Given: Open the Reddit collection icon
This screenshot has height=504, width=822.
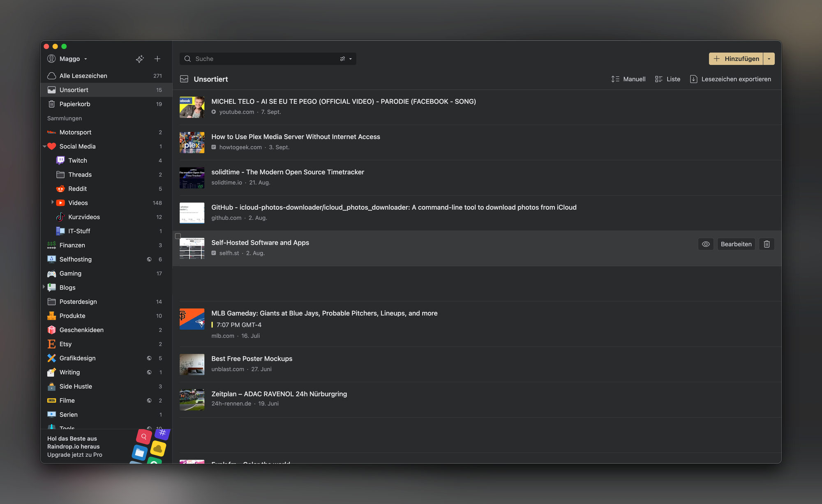Looking at the screenshot, I should click(x=60, y=189).
